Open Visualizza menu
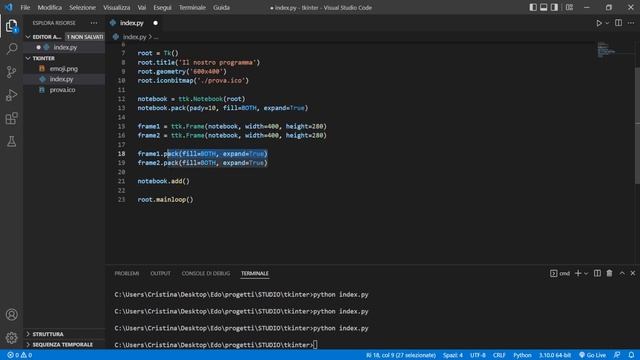This screenshot has height=360, width=640. coord(117,7)
